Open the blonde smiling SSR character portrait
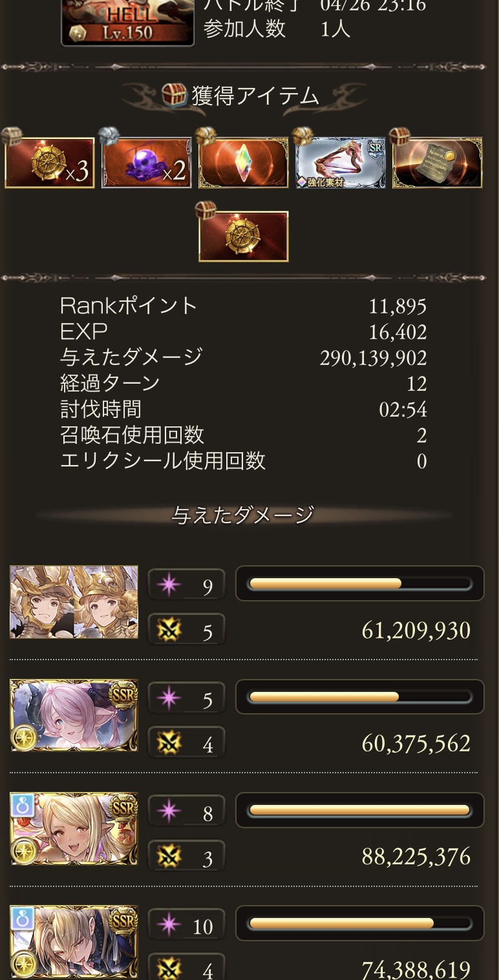Viewport: 499px width, 980px height. coord(74,828)
